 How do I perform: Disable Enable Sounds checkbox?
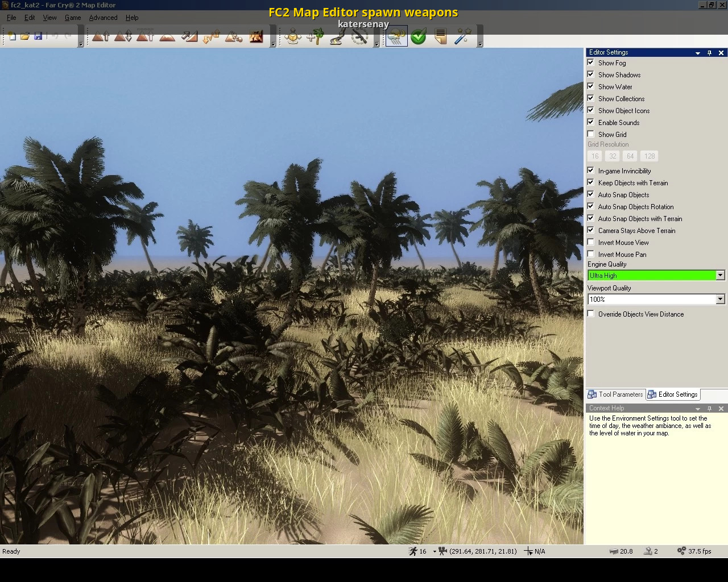[591, 122]
